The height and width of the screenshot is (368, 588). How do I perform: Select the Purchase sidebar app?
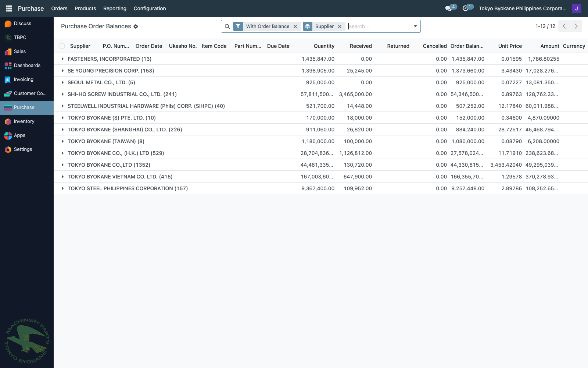click(x=27, y=107)
